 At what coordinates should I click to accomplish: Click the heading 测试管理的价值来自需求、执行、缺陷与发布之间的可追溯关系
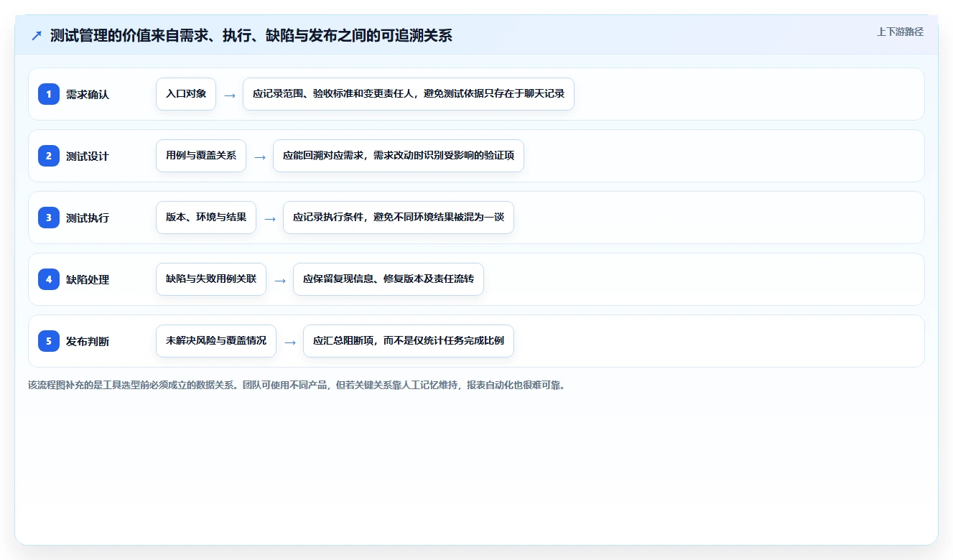[x=251, y=36]
